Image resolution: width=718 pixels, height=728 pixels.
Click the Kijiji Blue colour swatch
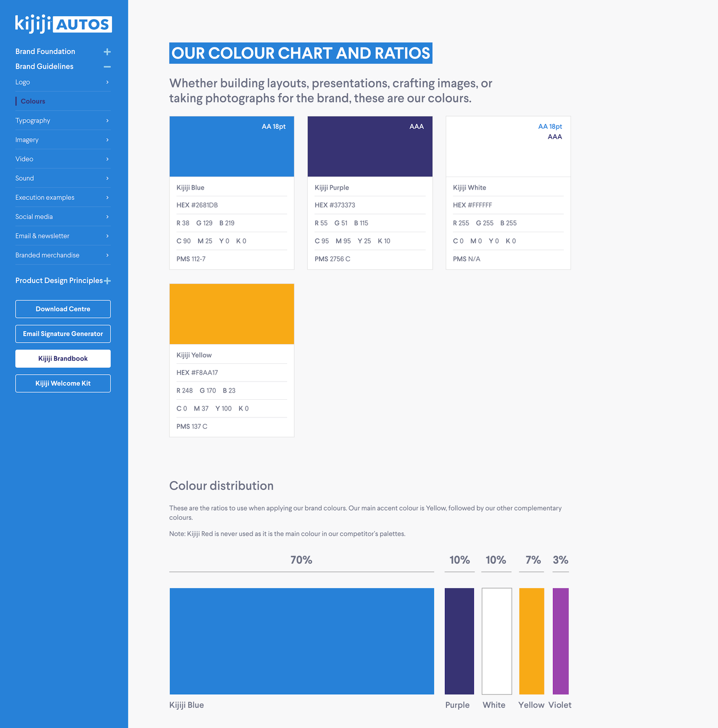(232, 146)
